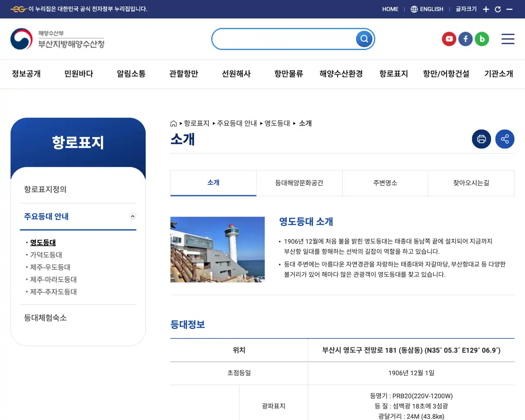The image size is (525, 420).
Task: Reset font size with refresh icon
Action: [498, 9]
